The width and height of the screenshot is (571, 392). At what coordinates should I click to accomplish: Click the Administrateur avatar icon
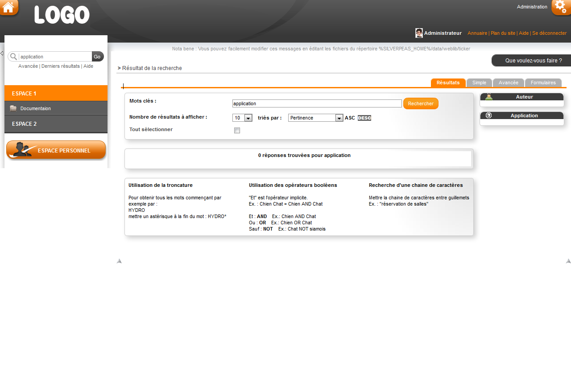point(419,33)
